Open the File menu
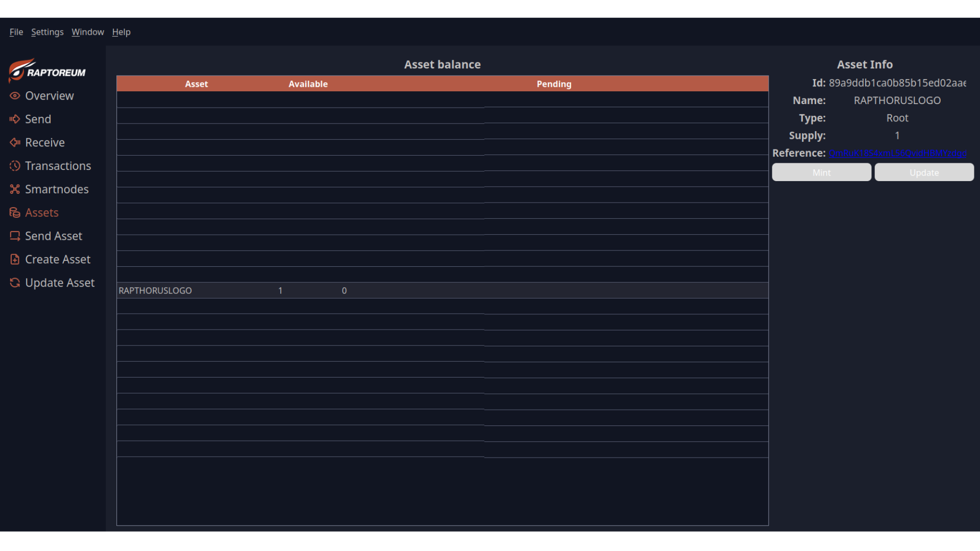 16,32
